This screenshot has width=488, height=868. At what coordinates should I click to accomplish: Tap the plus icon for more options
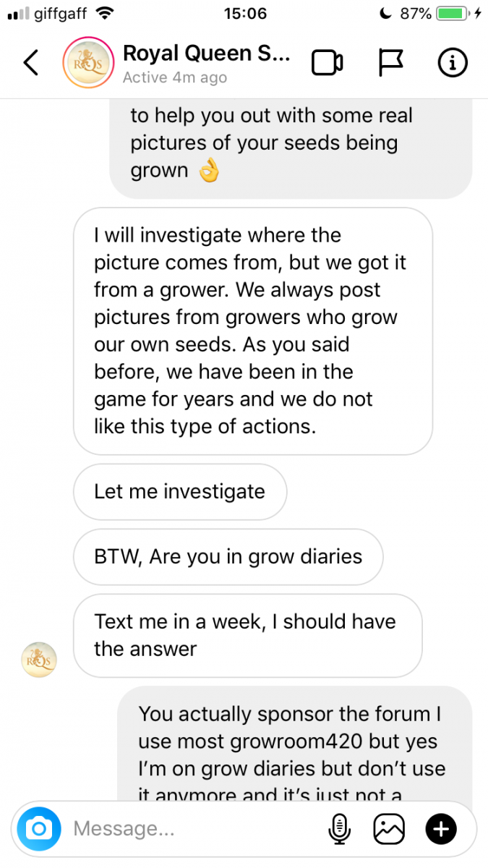coord(441,828)
